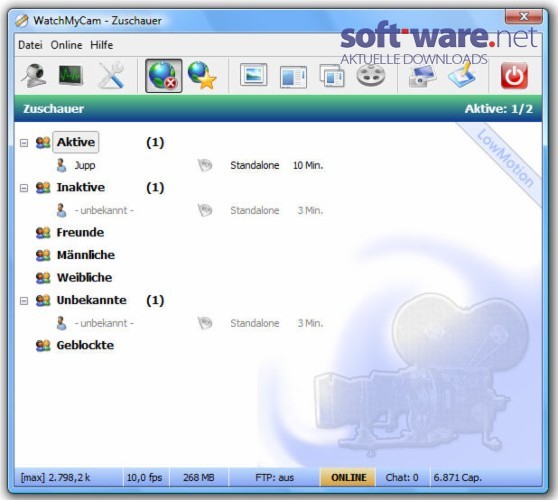
Task: Click the globe with star favorites icon
Action: point(202,75)
